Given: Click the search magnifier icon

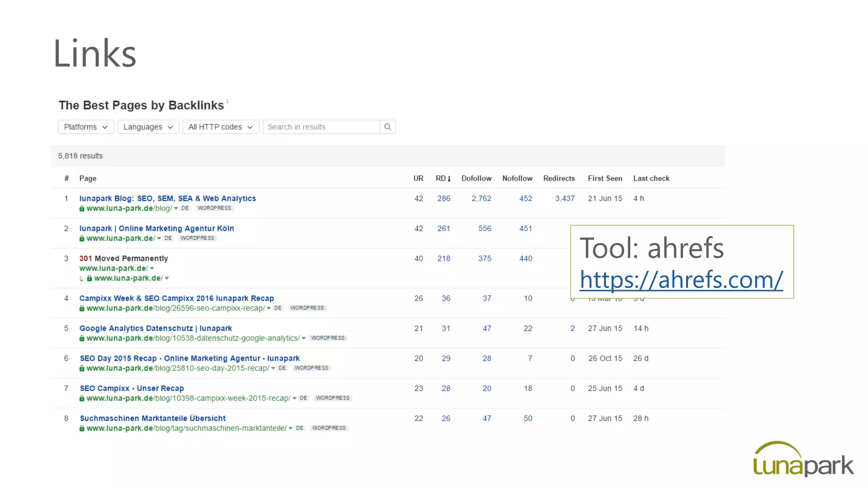Looking at the screenshot, I should tap(387, 127).
